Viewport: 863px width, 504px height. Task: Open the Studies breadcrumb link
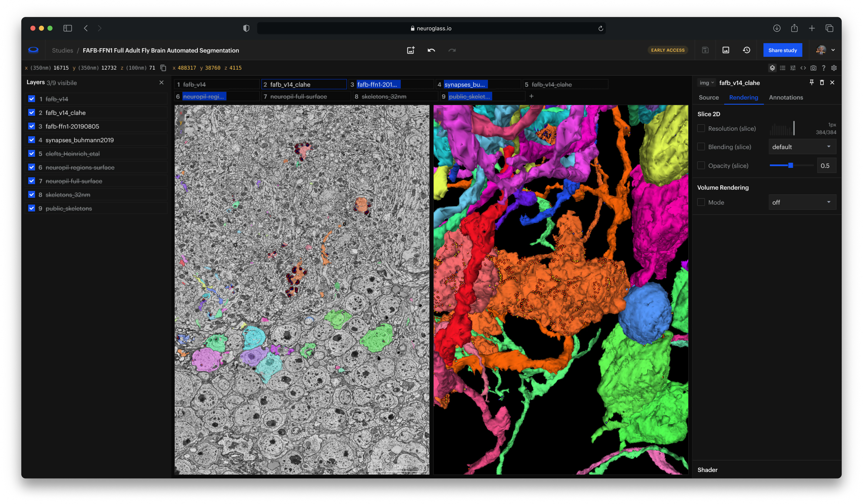coord(62,50)
